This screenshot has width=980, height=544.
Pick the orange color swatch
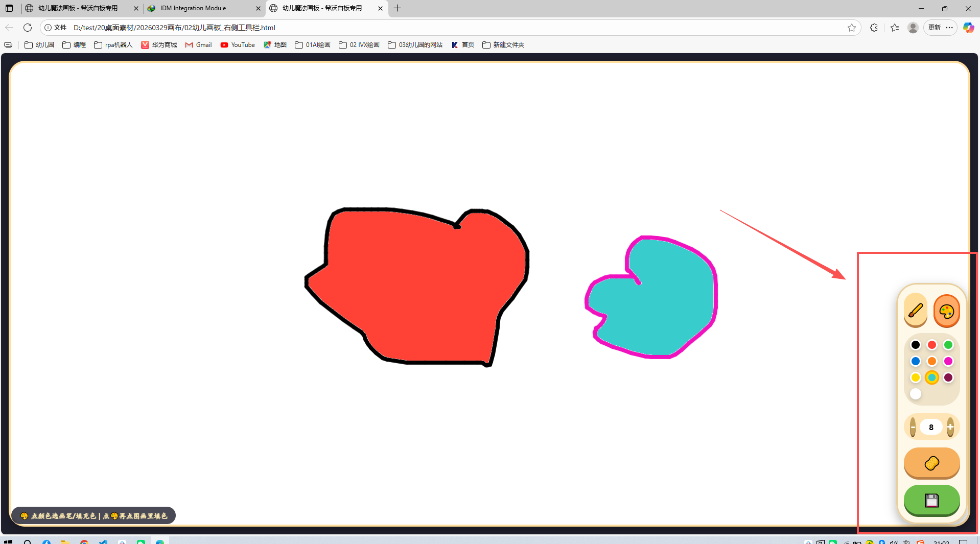931,361
